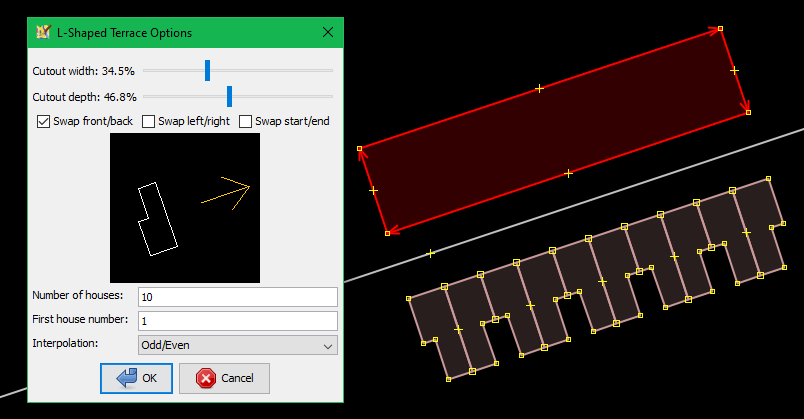Click yellow cross marker on the gray way
The width and height of the screenshot is (804, 419).
(431, 253)
